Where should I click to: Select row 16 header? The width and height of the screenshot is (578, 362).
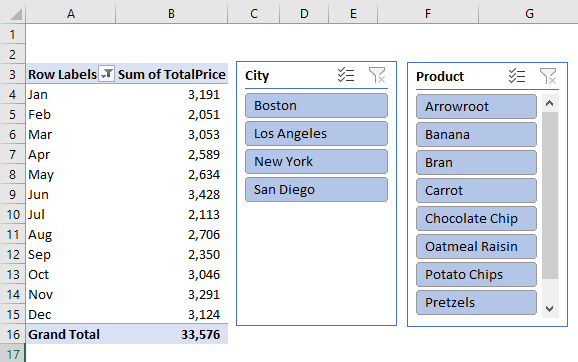coord(13,334)
